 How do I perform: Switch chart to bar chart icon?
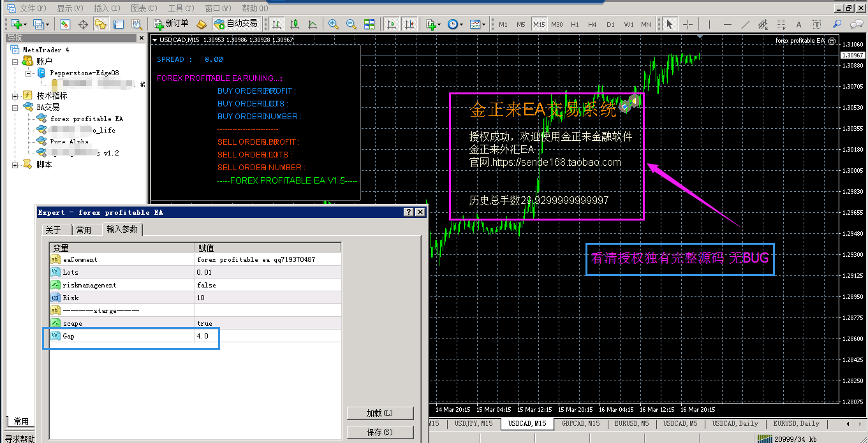[277, 24]
